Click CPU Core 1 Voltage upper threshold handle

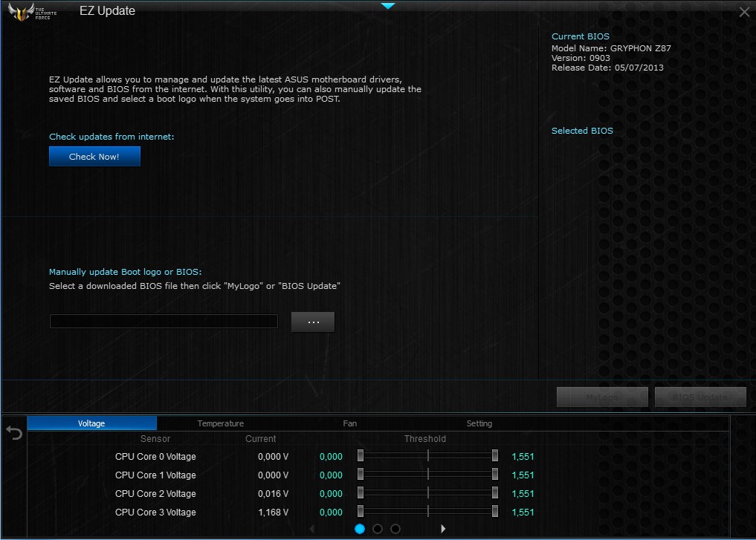[494, 475]
